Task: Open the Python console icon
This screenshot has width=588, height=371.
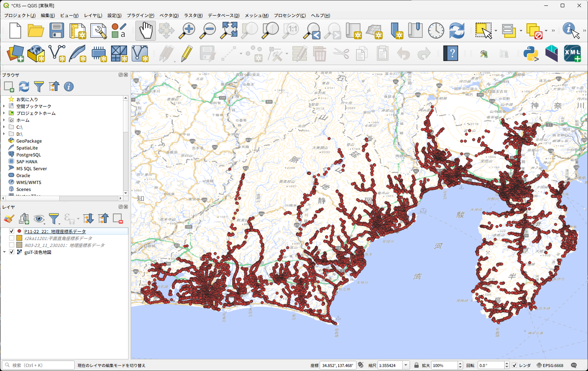Action: click(x=530, y=54)
